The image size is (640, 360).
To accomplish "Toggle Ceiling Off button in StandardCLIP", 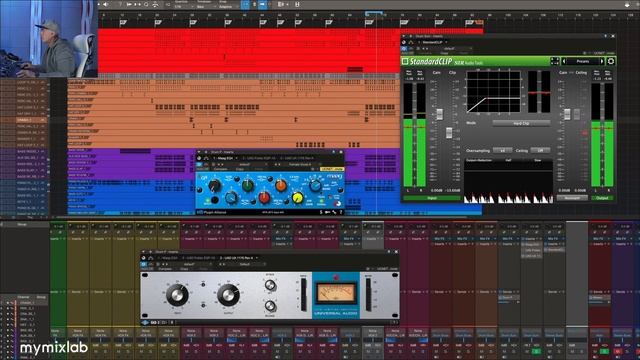I will [x=540, y=151].
